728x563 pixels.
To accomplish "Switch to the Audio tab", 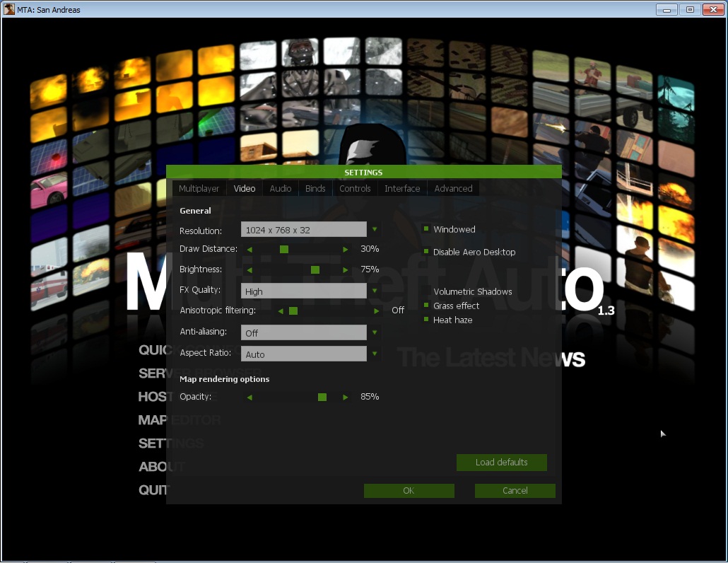I will pos(280,188).
